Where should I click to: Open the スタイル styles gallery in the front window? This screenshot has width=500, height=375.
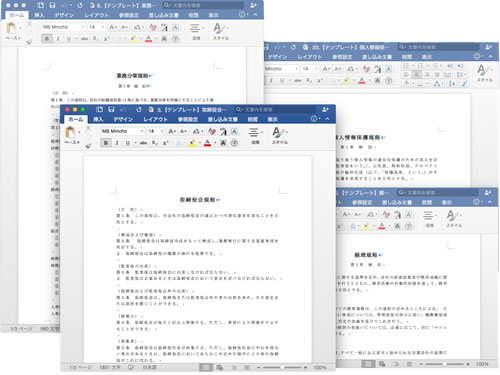click(x=279, y=135)
